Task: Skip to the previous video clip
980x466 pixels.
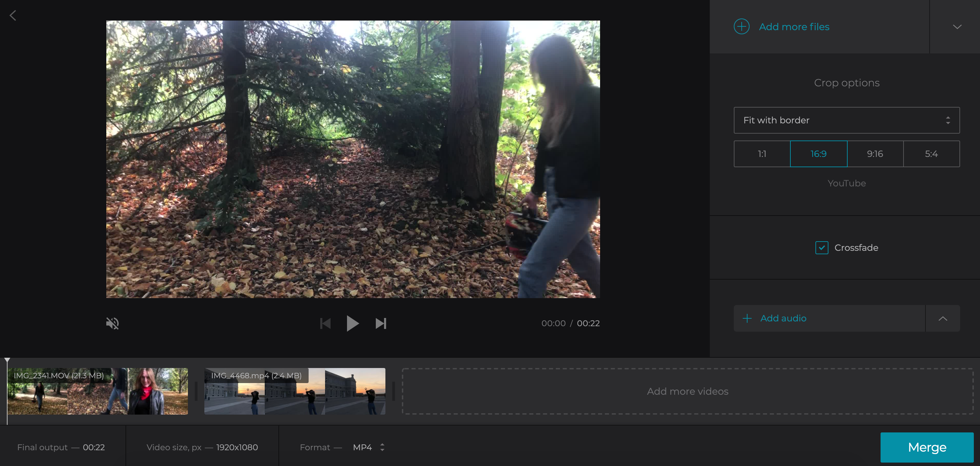Action: (325, 323)
